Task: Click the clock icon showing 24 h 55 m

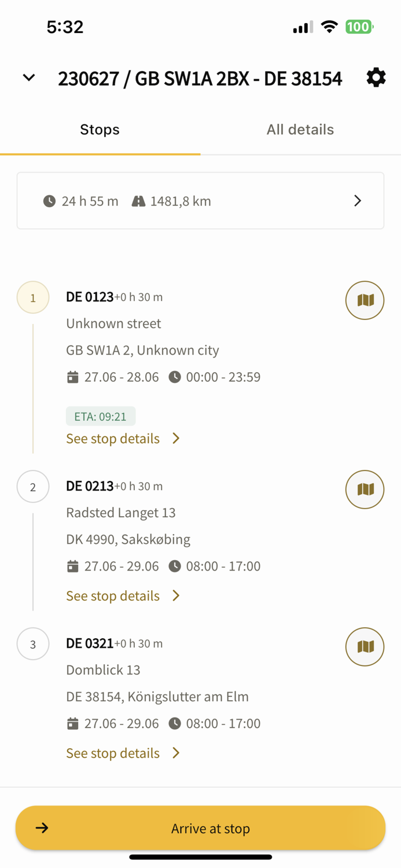Action: coord(49,201)
